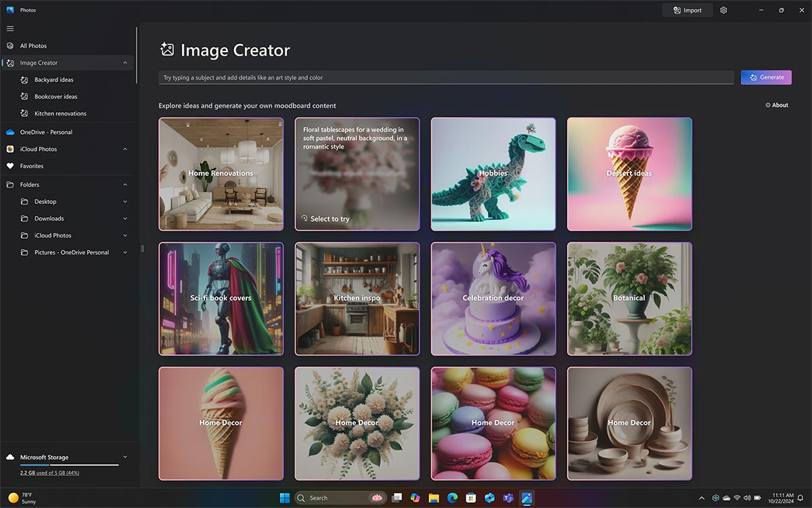Viewport: 812px width, 508px height.
Task: Collapse the iCloud Photos section
Action: click(x=125, y=149)
